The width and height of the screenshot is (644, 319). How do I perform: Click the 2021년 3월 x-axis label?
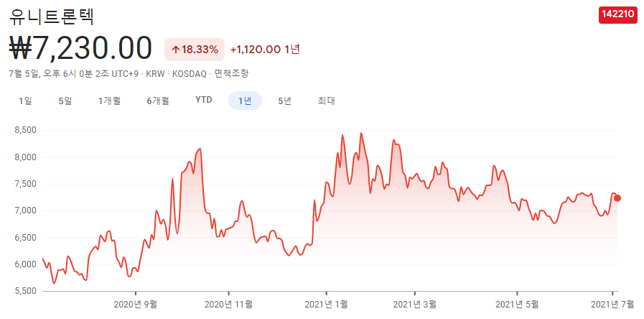(x=415, y=304)
